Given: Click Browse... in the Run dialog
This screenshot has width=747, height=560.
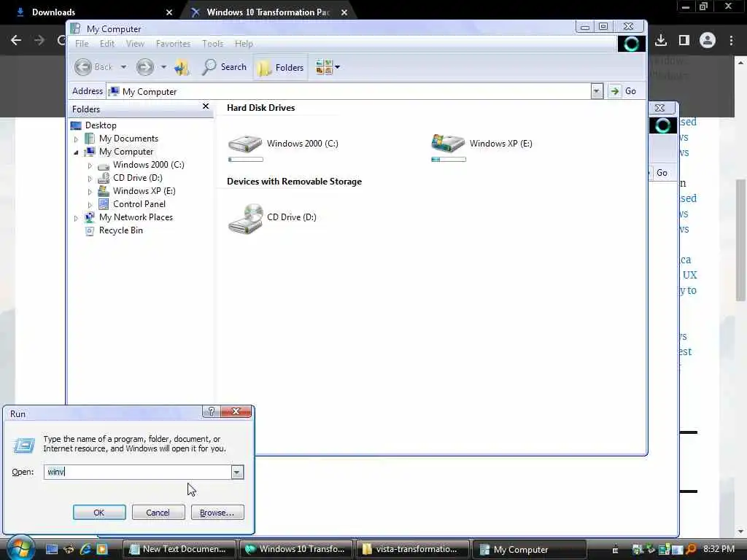Looking at the screenshot, I should pos(217,513).
